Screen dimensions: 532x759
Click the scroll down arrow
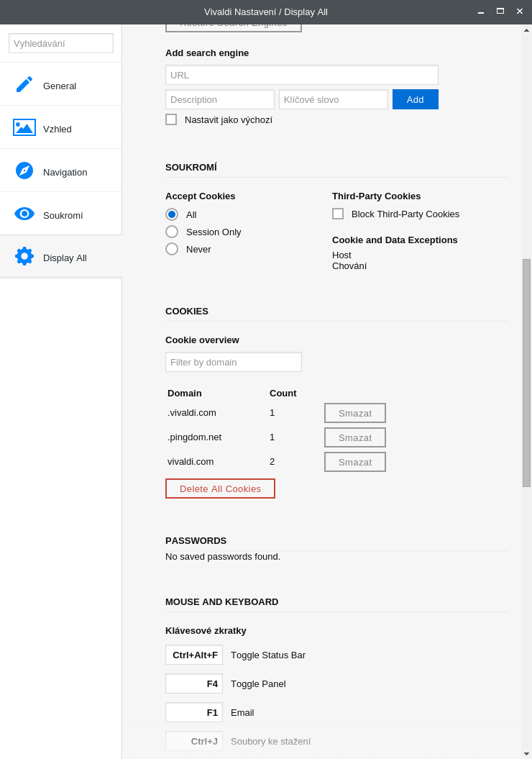526,753
